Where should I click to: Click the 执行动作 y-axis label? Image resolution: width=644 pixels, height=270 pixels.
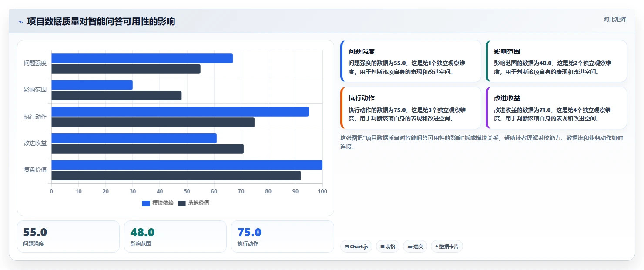click(35, 117)
